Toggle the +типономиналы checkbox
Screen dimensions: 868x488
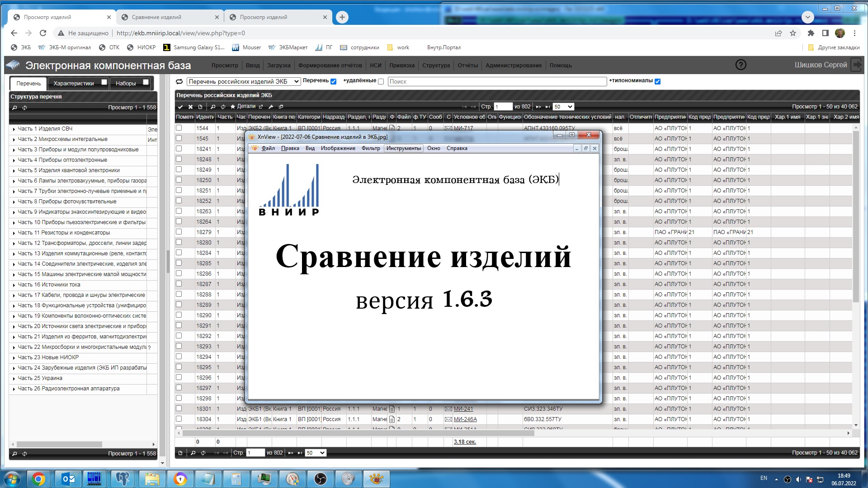(x=657, y=82)
